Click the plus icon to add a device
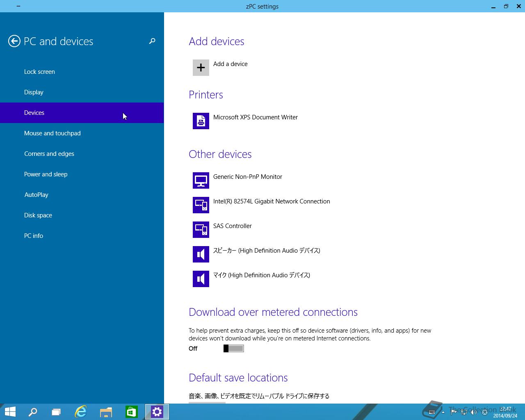Image resolution: width=525 pixels, height=420 pixels. [x=201, y=68]
